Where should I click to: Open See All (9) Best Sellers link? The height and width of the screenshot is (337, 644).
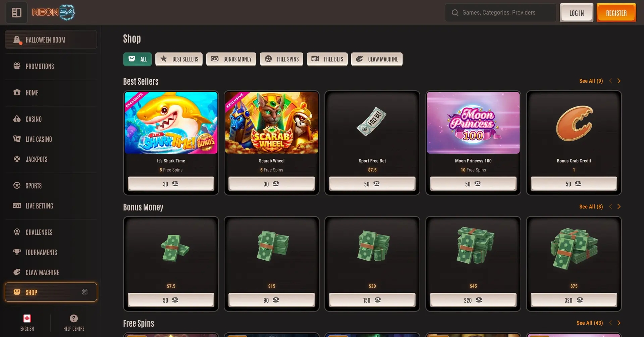[x=591, y=81]
